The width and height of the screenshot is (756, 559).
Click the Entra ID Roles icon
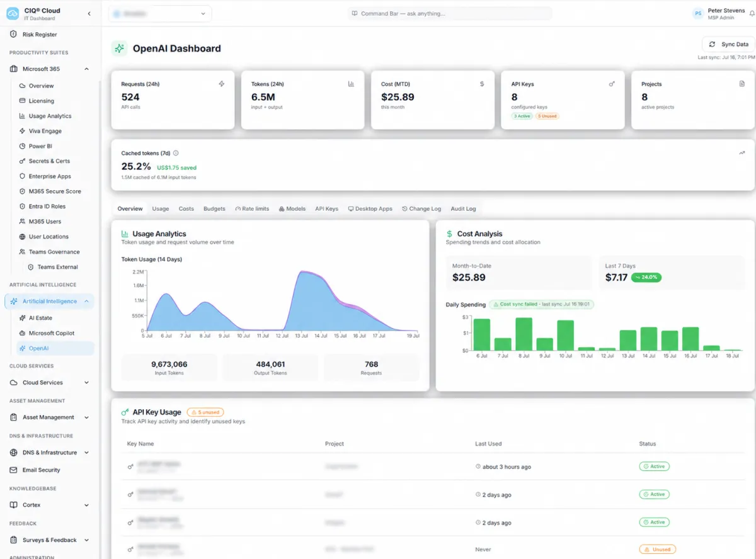(x=23, y=206)
